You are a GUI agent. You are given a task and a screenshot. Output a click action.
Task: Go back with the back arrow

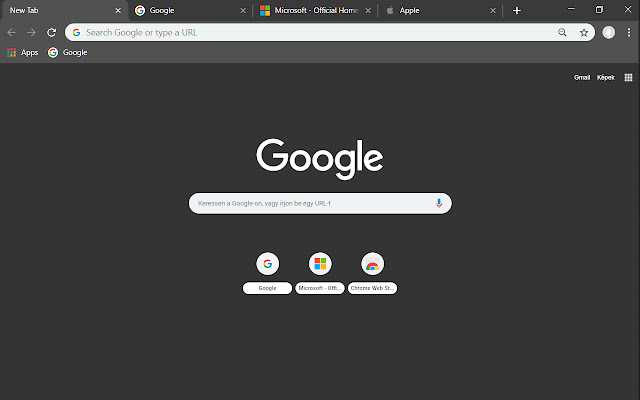point(11,32)
